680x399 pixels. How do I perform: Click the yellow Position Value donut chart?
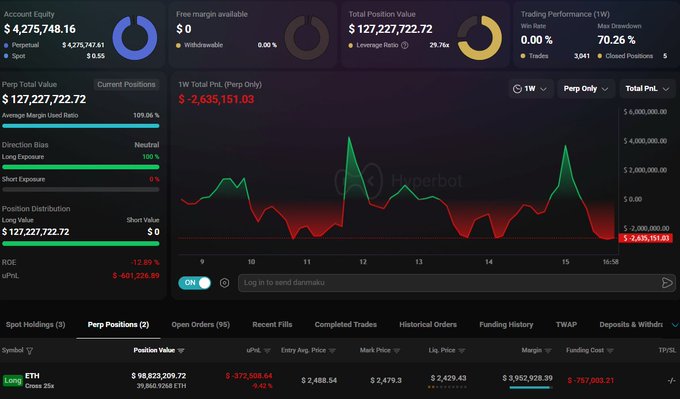[480, 38]
